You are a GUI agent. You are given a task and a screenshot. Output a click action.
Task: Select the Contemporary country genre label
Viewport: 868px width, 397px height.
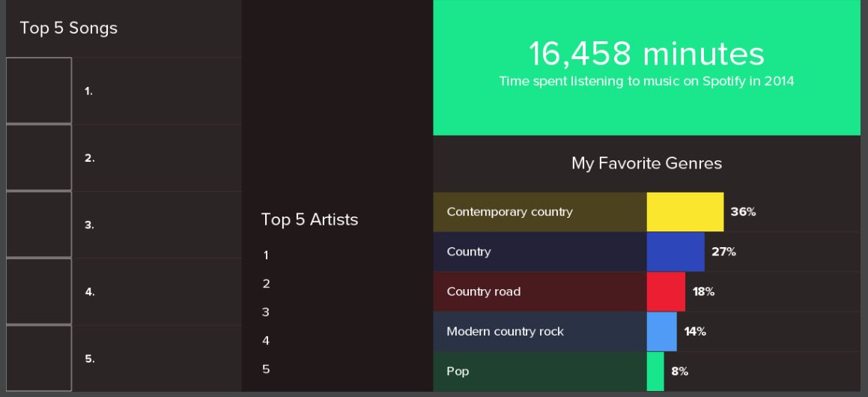(x=509, y=212)
